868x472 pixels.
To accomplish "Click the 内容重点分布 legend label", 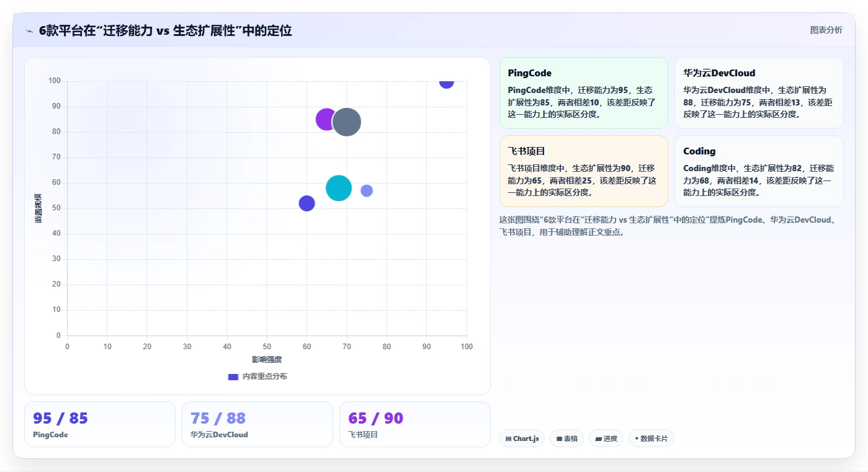I will (265, 376).
